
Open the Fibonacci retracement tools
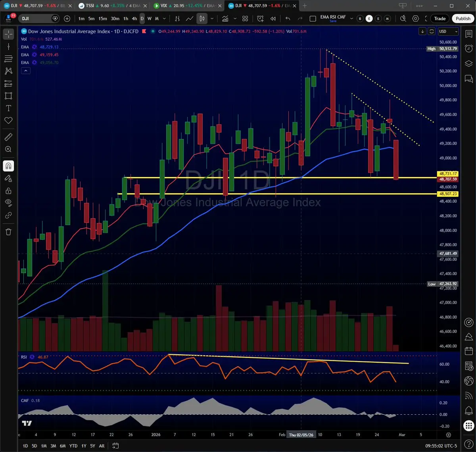pos(8,59)
